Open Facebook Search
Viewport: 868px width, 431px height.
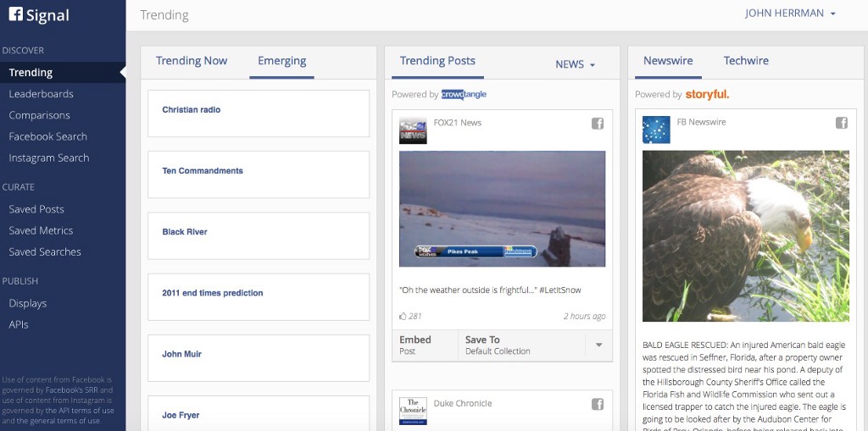click(x=47, y=136)
